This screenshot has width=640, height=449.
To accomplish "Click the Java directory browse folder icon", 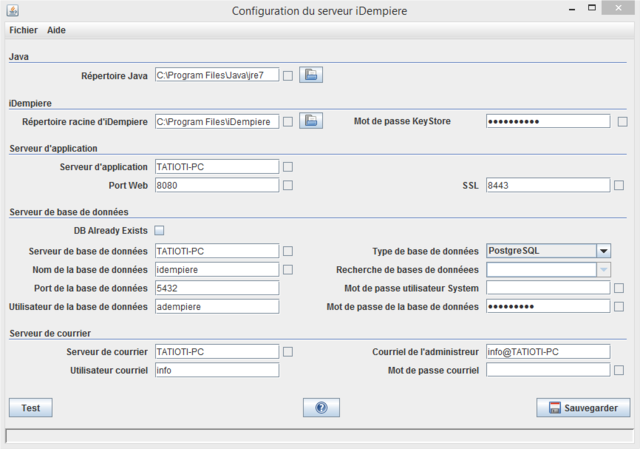I will (310, 75).
